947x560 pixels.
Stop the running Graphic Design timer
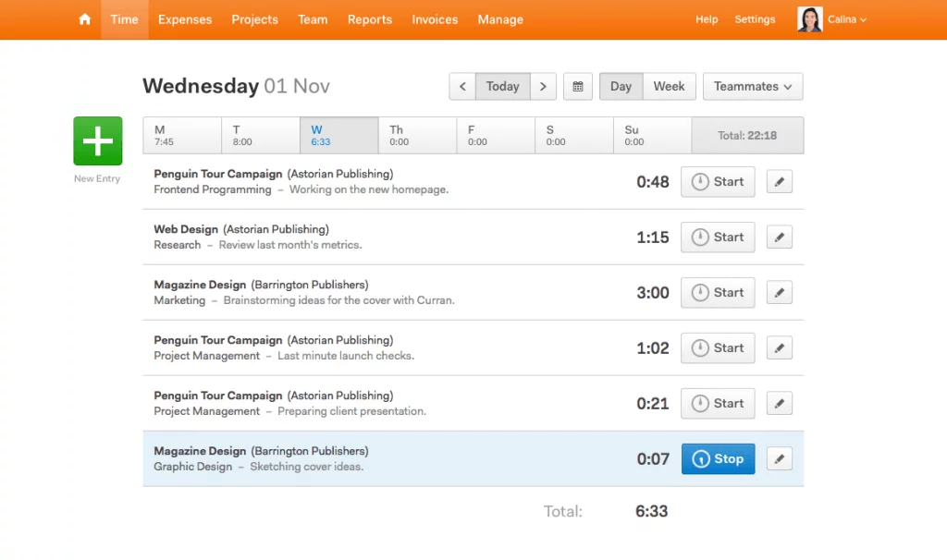click(718, 459)
